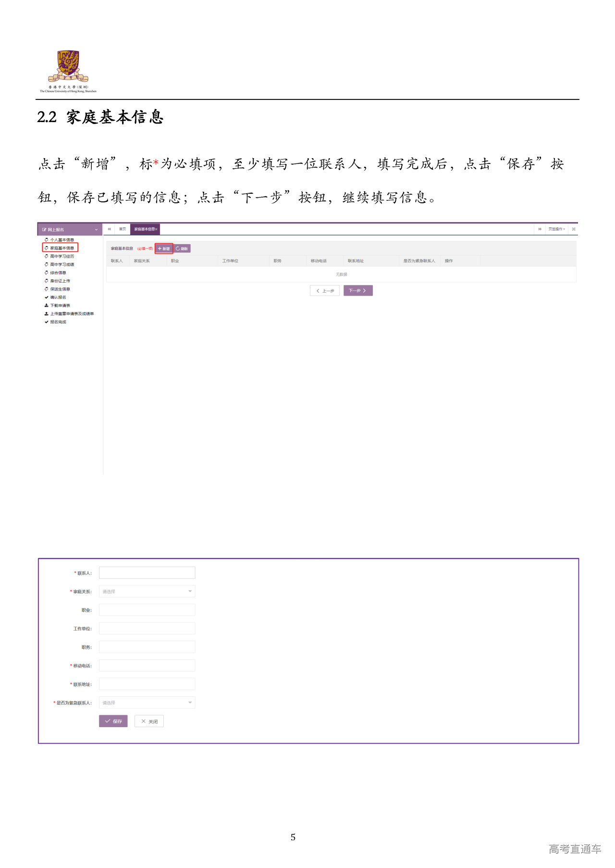Open 综合信息 in the sidebar
615x868 pixels.
coord(56,273)
